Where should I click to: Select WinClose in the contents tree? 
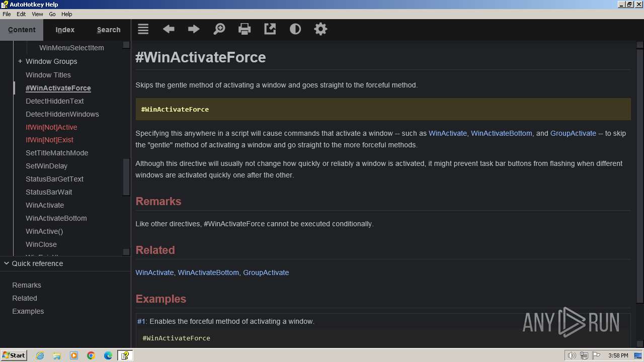click(x=41, y=244)
